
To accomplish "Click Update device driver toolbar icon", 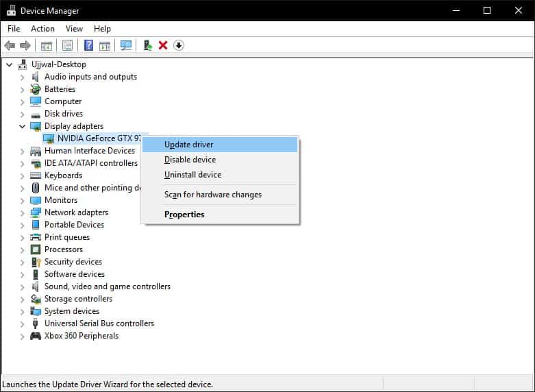I will (x=147, y=45).
